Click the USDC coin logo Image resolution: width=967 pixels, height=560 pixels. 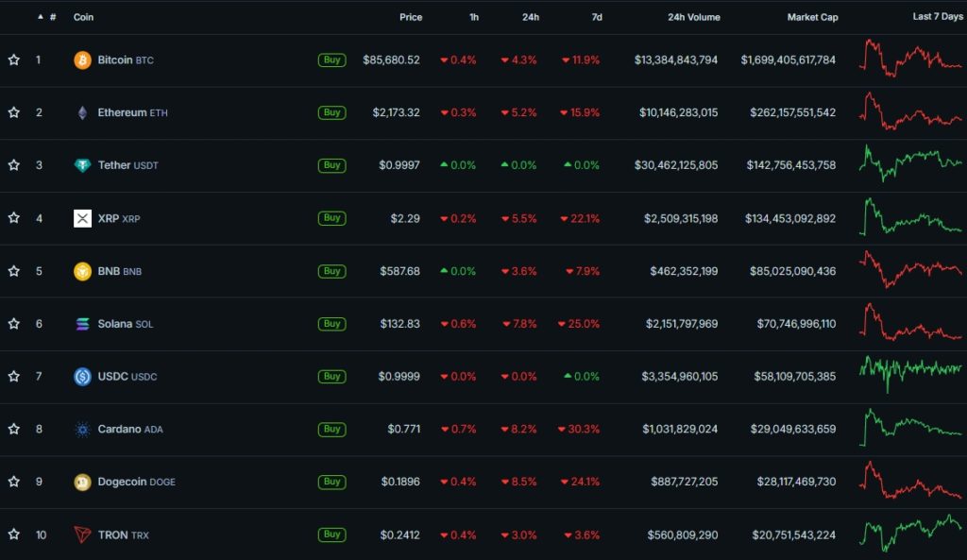83,376
